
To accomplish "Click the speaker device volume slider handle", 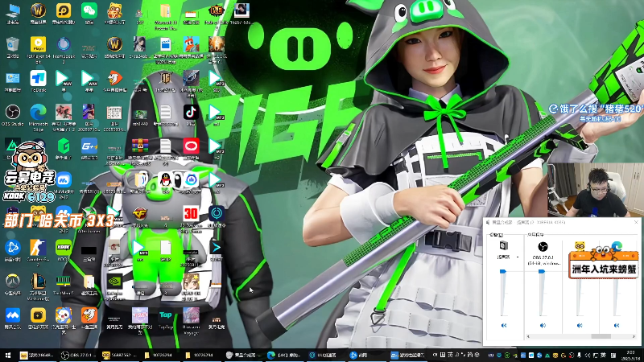I will (x=502, y=271).
